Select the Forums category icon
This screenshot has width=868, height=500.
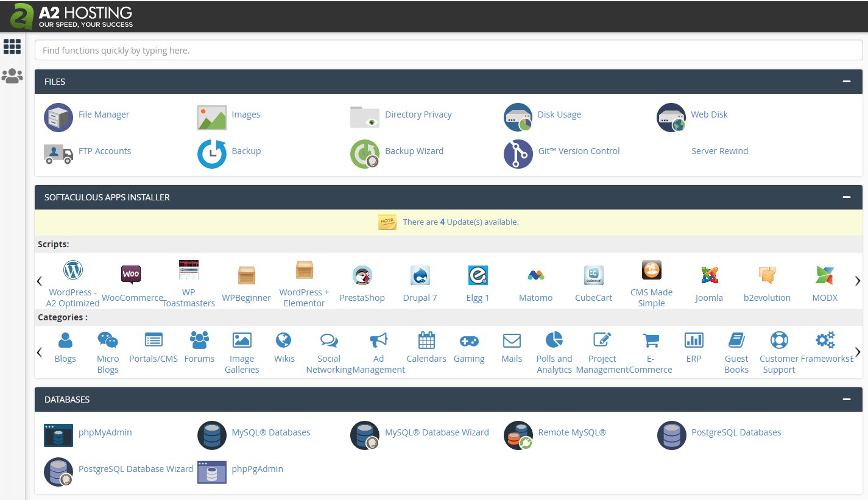point(199,340)
